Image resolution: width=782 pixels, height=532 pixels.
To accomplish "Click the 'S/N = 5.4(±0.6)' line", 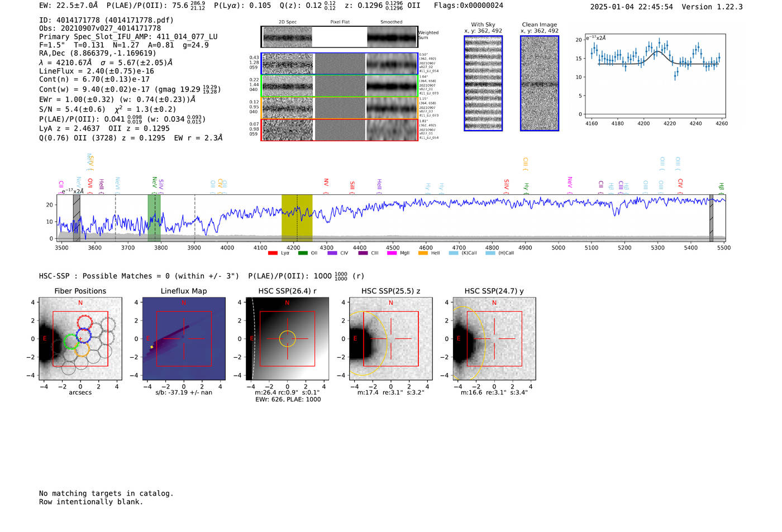I will [x=72, y=109].
